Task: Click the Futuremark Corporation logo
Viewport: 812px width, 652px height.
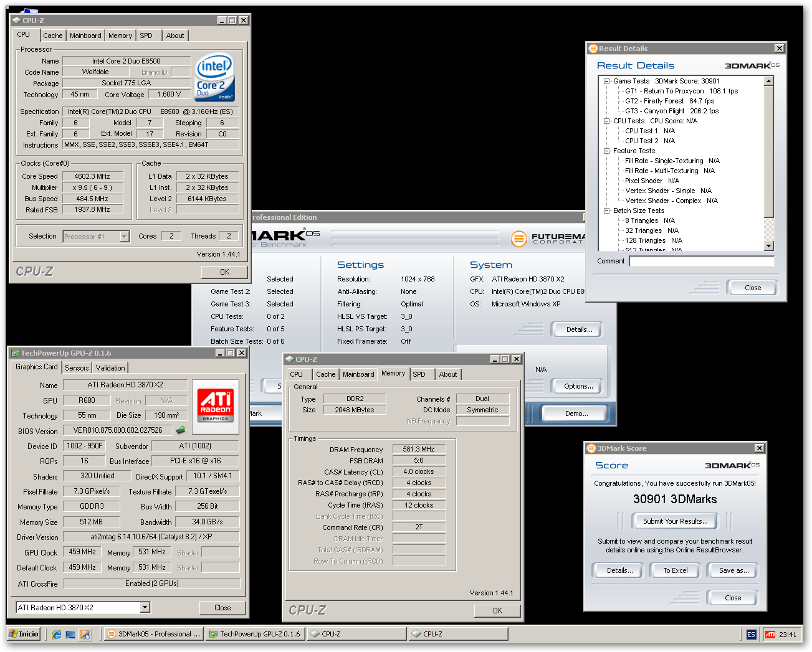Action: [547, 239]
